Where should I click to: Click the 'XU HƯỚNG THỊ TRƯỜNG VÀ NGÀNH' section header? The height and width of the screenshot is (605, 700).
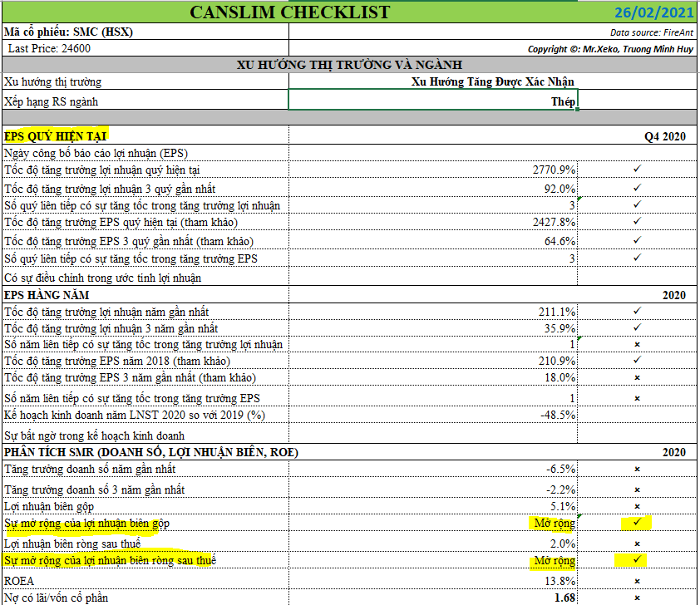click(x=349, y=65)
